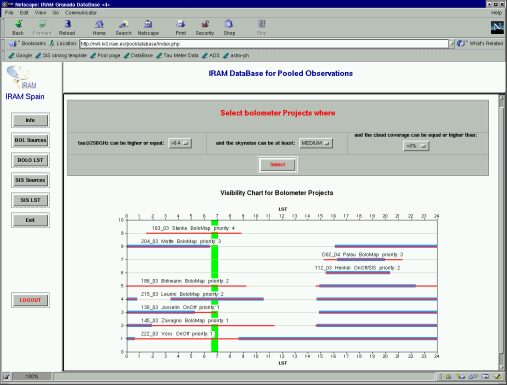Open Google bookmark in personal toolbar

(x=20, y=56)
